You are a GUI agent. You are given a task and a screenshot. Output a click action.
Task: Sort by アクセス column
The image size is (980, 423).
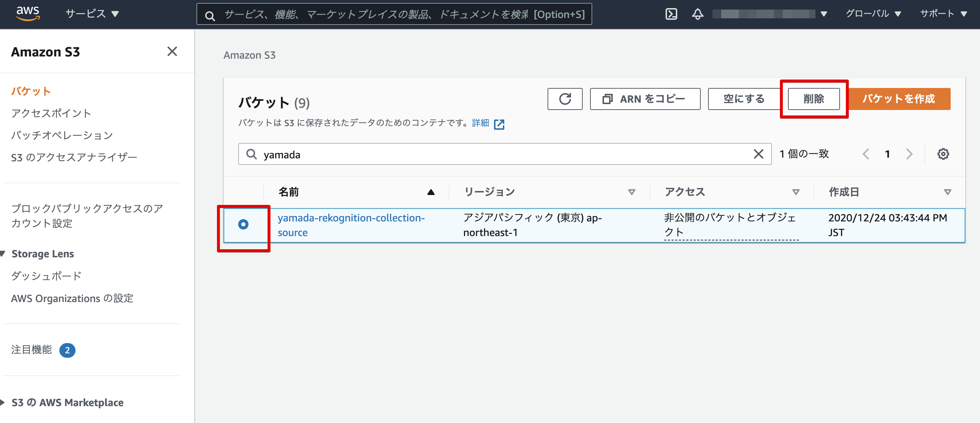[796, 192]
